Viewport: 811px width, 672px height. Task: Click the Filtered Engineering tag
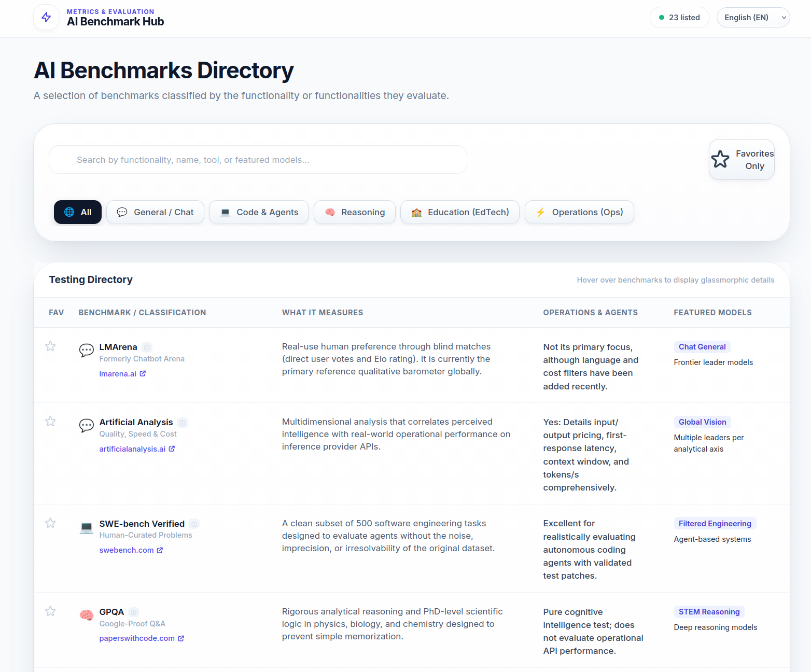(715, 524)
